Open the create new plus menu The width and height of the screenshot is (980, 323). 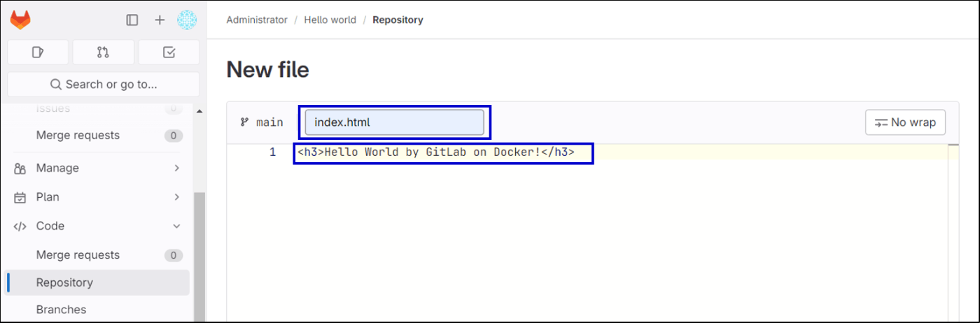point(160,20)
